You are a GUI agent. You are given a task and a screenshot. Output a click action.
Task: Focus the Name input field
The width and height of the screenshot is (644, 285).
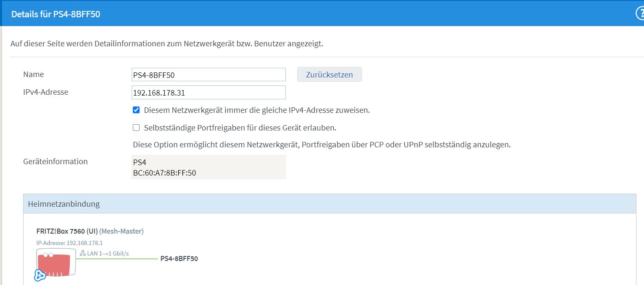(x=209, y=75)
